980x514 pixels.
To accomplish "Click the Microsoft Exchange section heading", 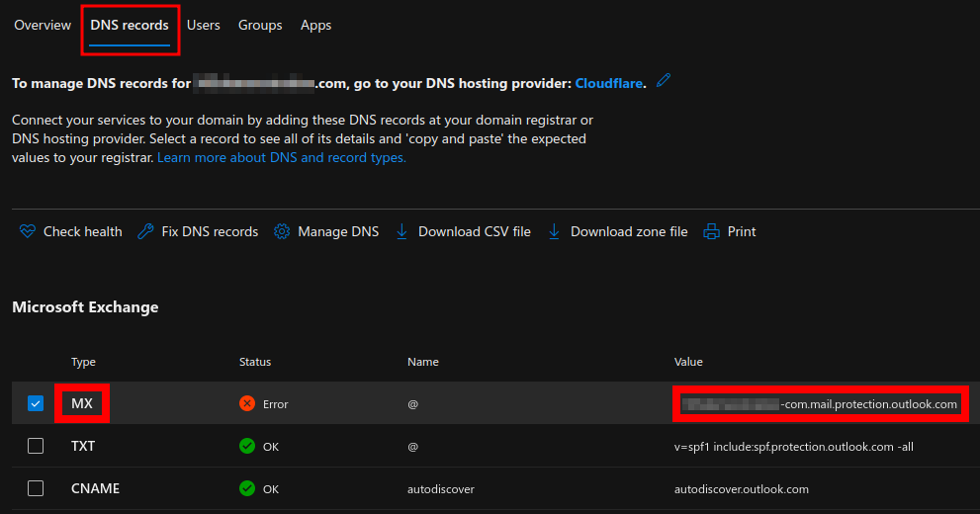I will click(x=85, y=307).
